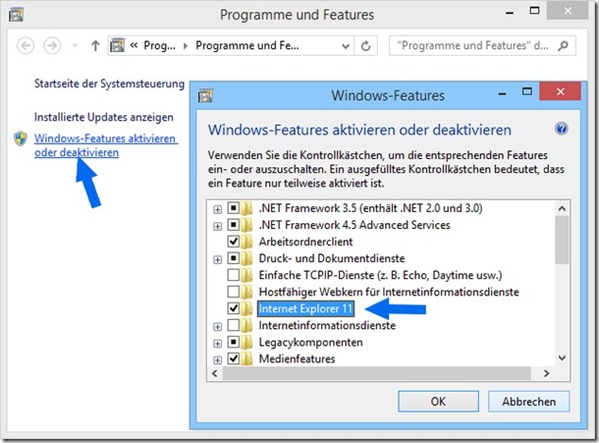Image resolution: width=599 pixels, height=443 pixels.
Task: Expand .NET Framework 3.5 tree node
Action: pos(217,209)
